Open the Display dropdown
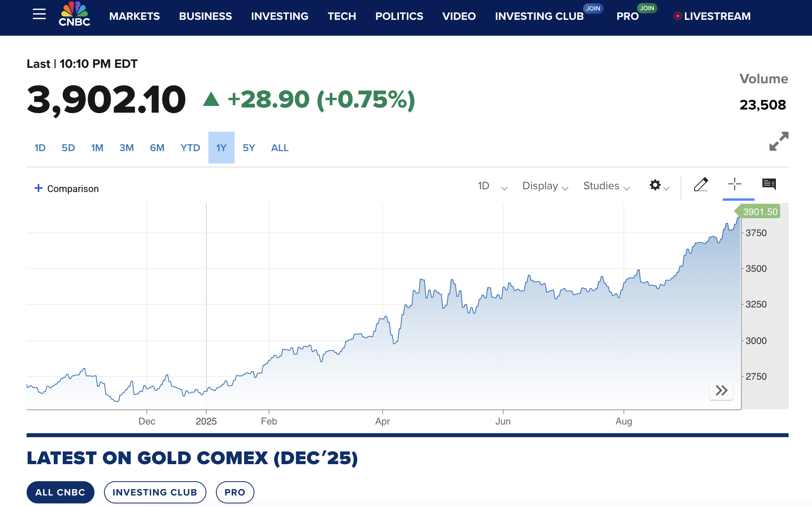The height and width of the screenshot is (507, 812). [x=545, y=186]
